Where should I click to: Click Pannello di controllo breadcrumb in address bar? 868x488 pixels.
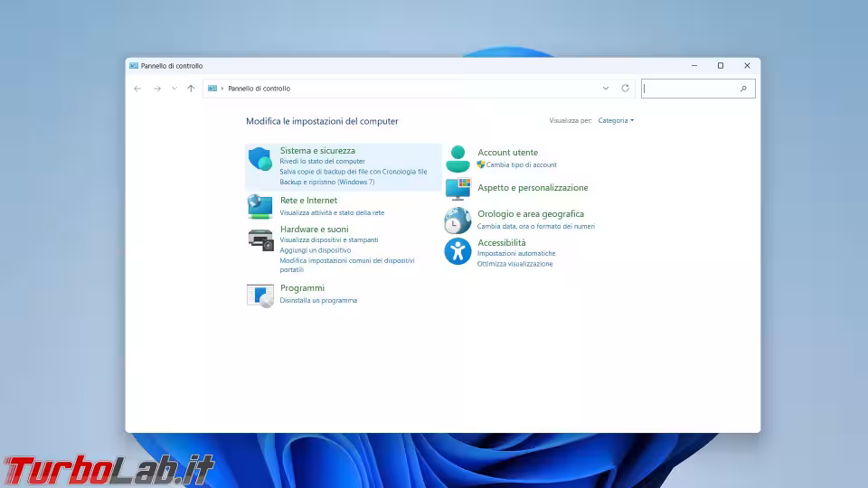pyautogui.click(x=259, y=89)
